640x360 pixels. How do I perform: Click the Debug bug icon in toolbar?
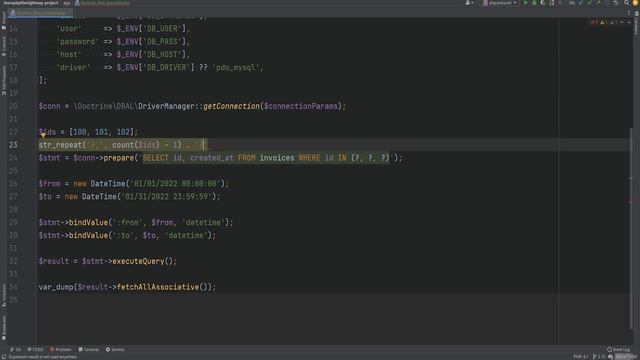(x=534, y=3)
